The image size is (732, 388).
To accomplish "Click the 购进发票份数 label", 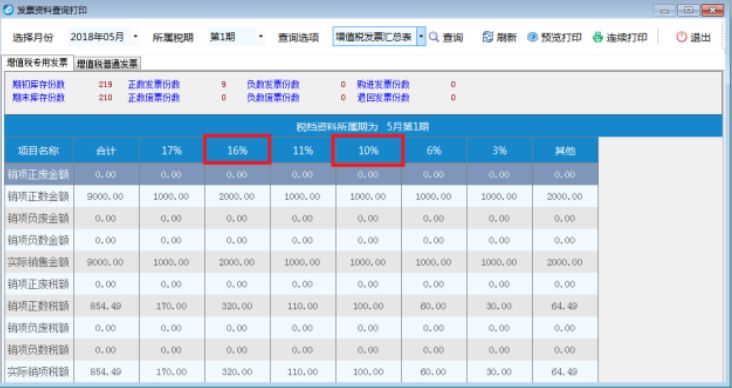I will coord(383,85).
